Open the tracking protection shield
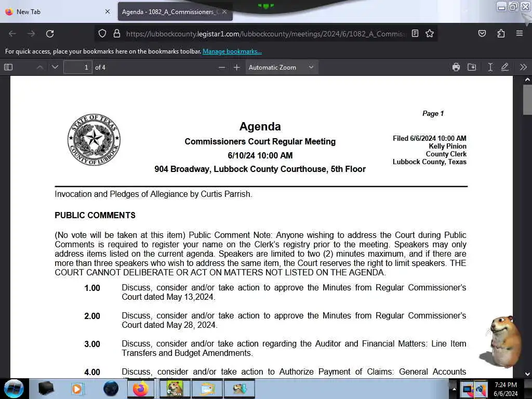The width and height of the screenshot is (532, 399). [102, 34]
